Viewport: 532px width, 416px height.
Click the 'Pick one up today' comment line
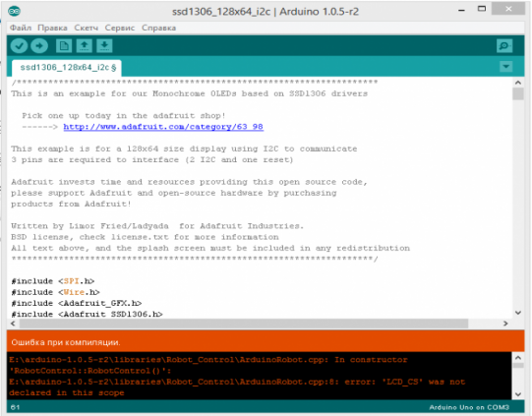tap(124, 116)
